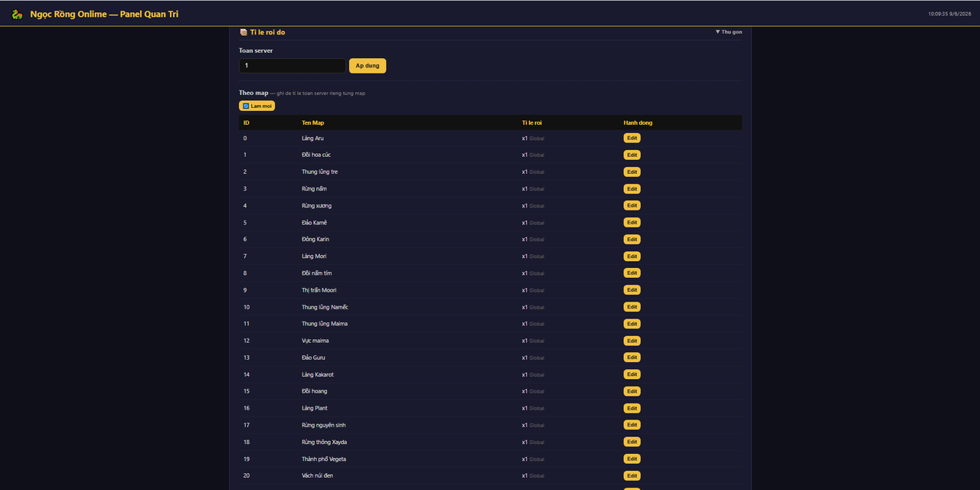Edit drop rate for Đồi hoang

click(x=632, y=391)
